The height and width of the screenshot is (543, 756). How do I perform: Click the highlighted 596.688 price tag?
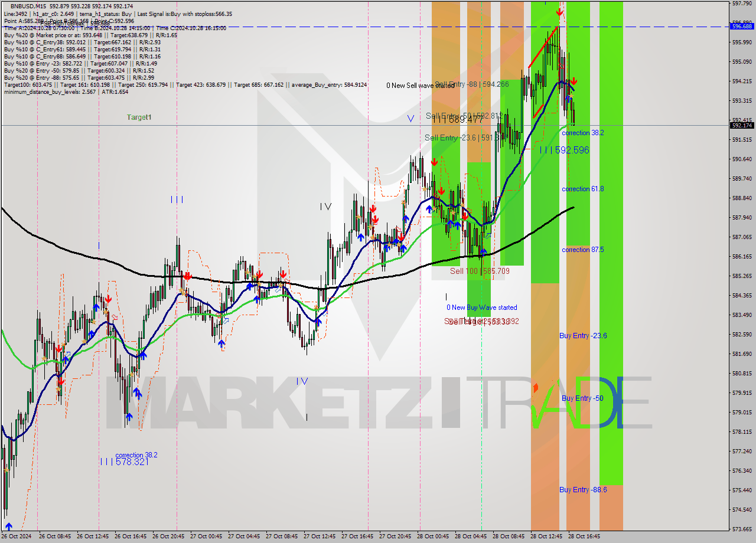(x=742, y=26)
